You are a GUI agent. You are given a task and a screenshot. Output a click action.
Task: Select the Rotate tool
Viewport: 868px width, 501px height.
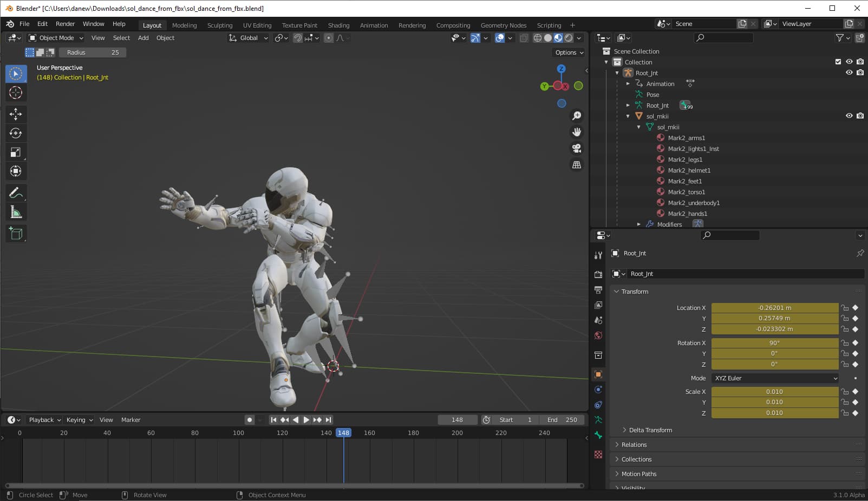click(16, 133)
